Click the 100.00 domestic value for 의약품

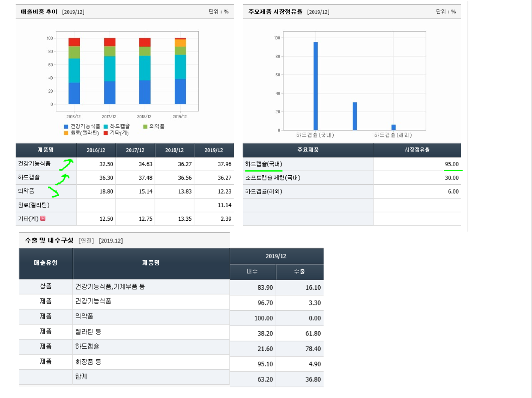click(x=264, y=318)
